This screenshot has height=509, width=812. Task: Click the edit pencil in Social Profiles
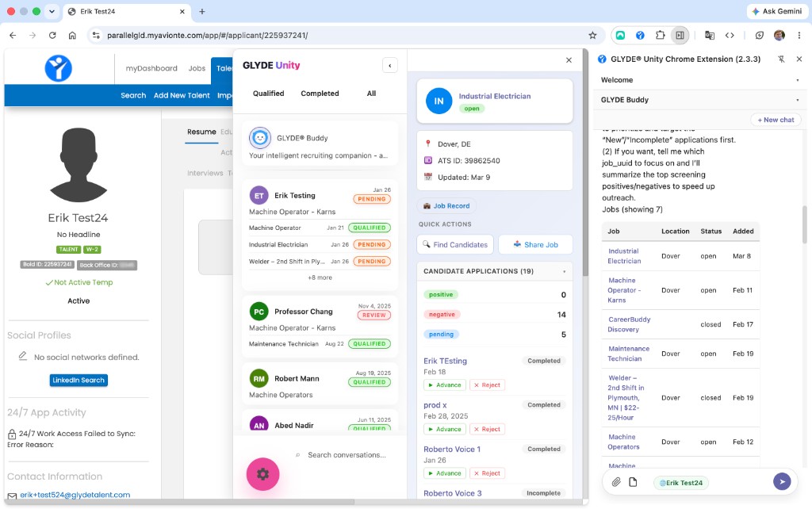23,356
